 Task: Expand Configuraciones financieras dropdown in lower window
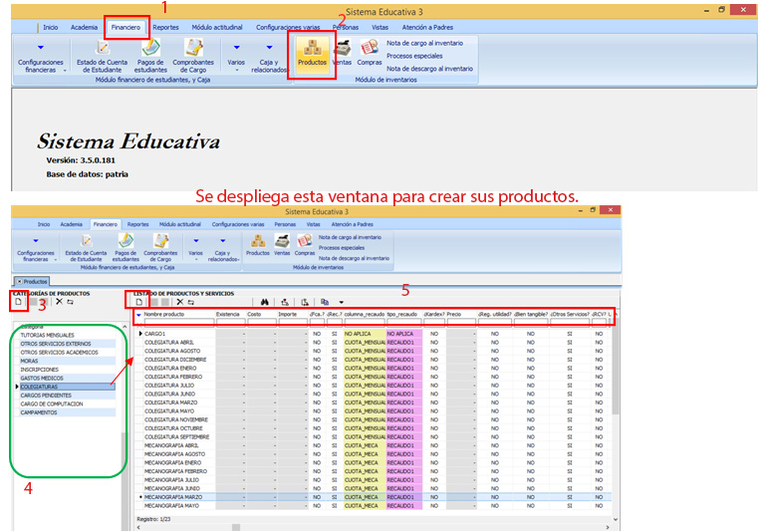point(36,249)
